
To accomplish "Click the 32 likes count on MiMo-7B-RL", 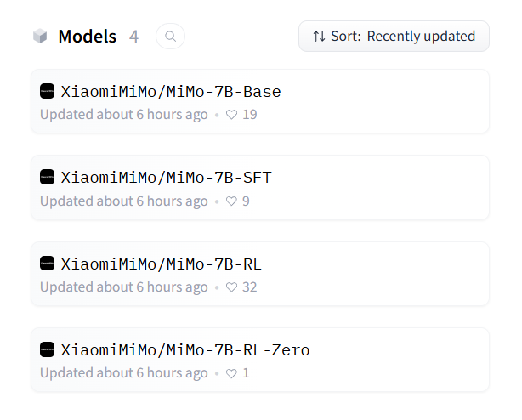I will tap(250, 287).
